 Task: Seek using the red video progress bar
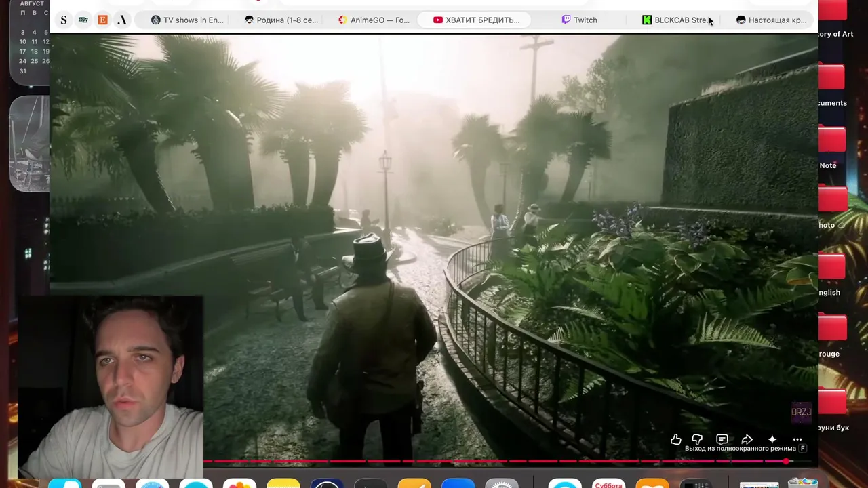[509, 462]
